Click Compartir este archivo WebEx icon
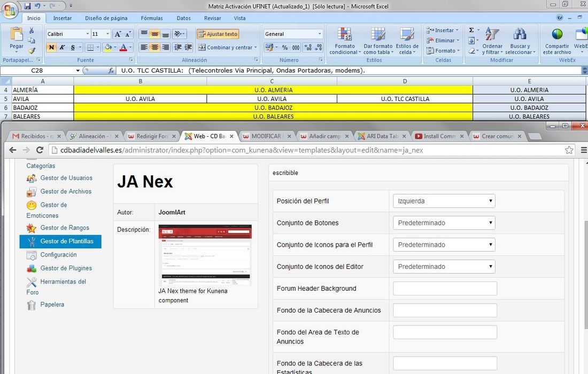588x374 pixels. click(557, 41)
